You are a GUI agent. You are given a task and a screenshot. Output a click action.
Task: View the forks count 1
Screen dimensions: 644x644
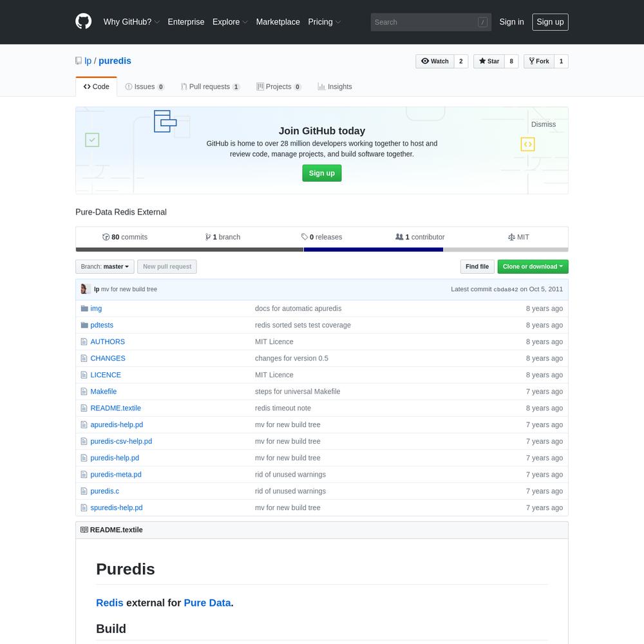tap(562, 61)
